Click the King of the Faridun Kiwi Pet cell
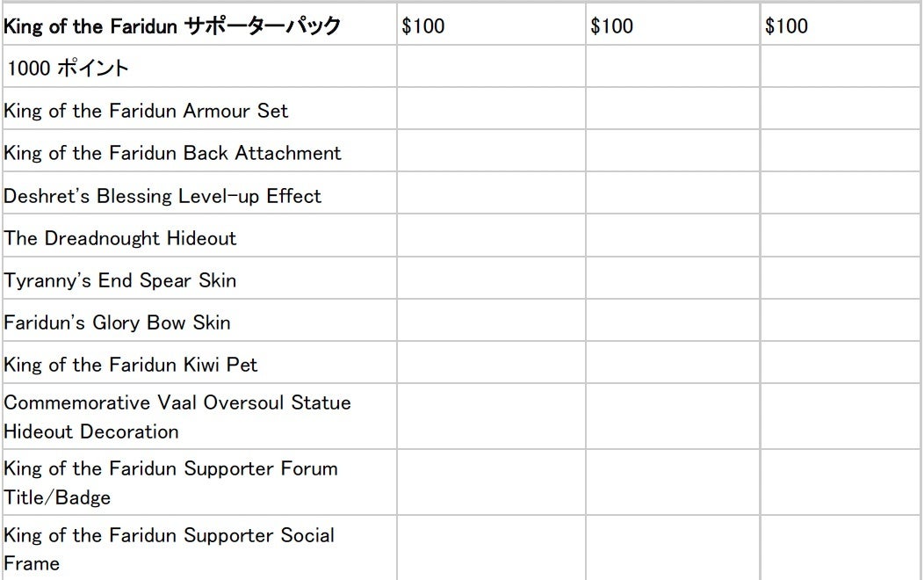This screenshot has height=580, width=924. coord(131,365)
